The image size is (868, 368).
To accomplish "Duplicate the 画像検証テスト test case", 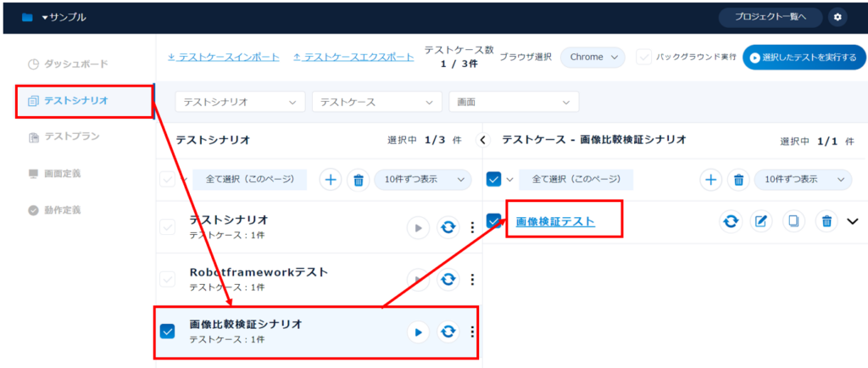I will [793, 221].
